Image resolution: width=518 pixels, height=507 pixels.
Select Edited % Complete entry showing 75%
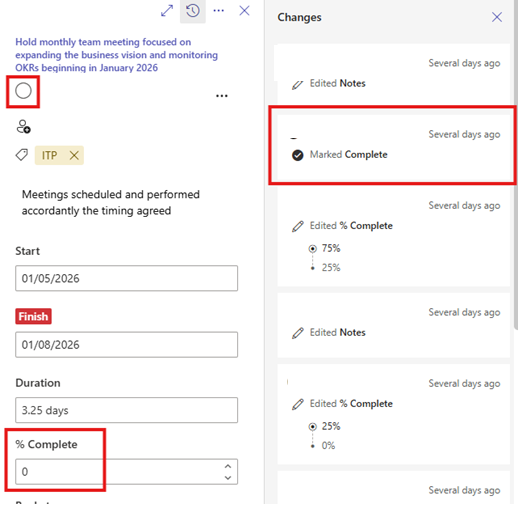pyautogui.click(x=393, y=237)
